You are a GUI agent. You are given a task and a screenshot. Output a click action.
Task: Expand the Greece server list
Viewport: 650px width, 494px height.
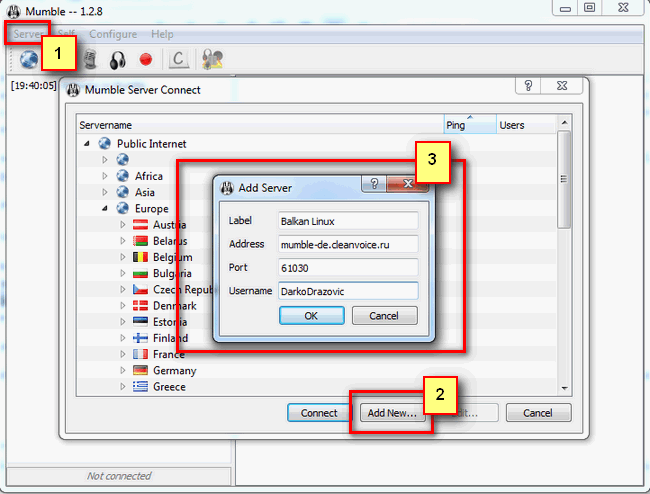(123, 386)
